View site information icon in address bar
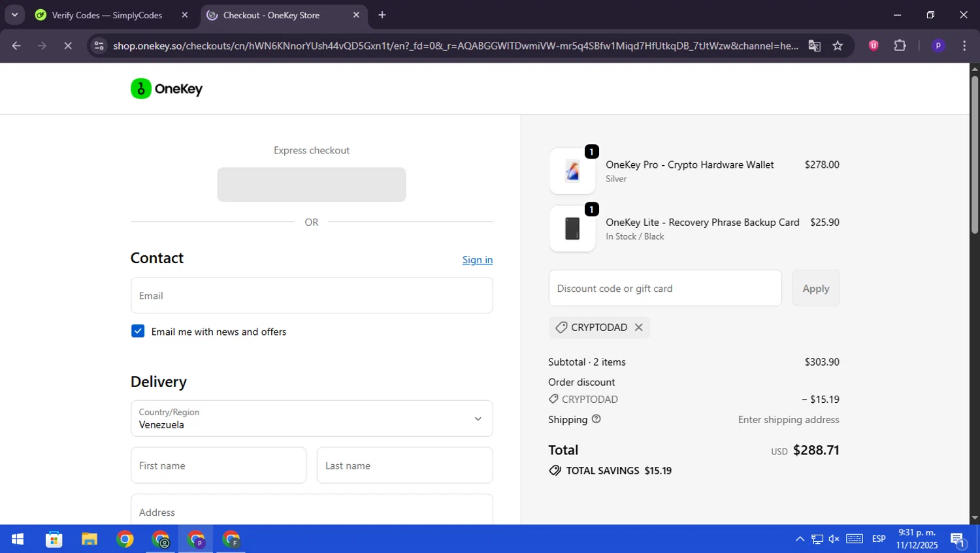980x553 pixels. 99,46
